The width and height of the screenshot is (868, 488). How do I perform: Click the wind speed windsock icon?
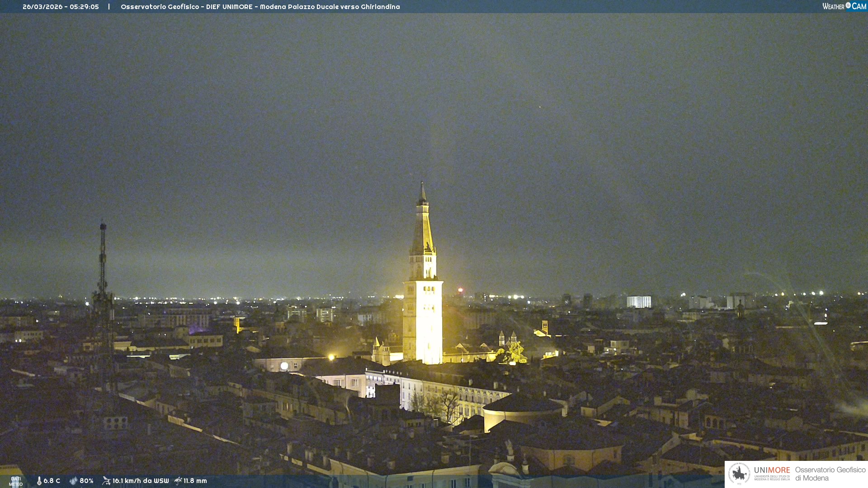click(x=106, y=481)
